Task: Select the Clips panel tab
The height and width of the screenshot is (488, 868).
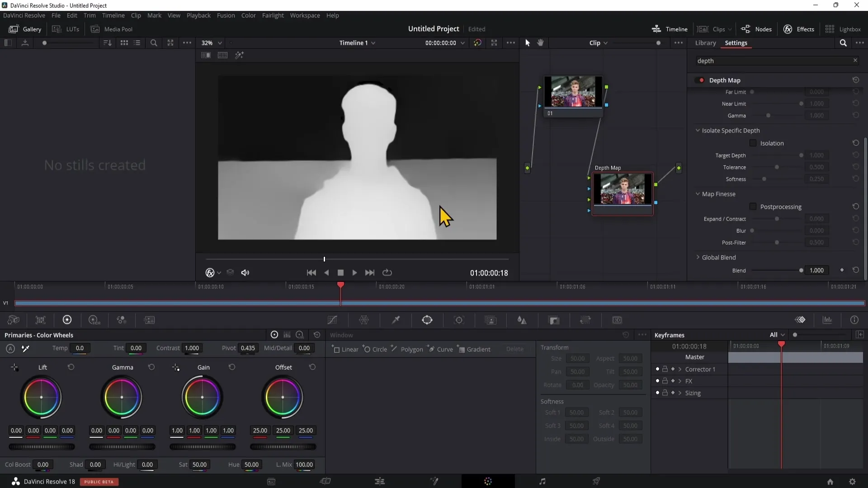Action: (x=718, y=28)
